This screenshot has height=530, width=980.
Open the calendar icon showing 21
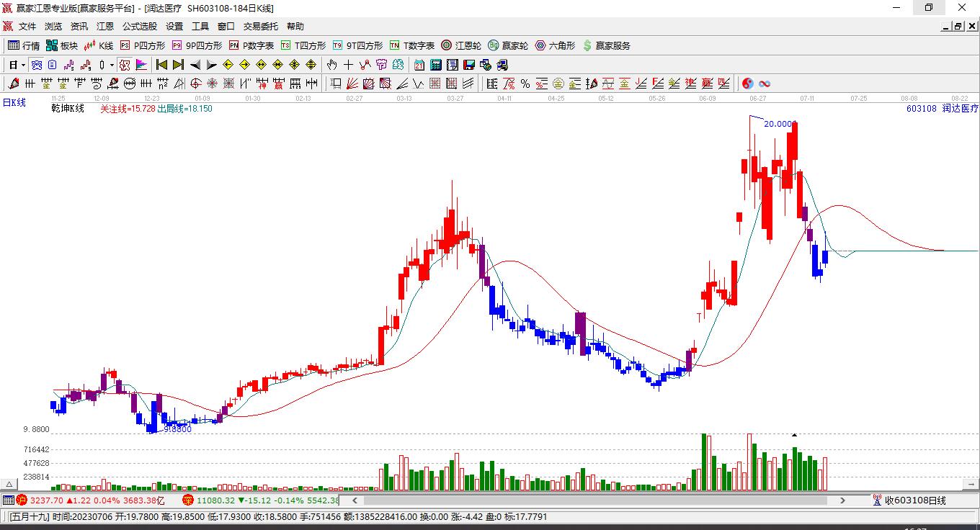point(419,65)
